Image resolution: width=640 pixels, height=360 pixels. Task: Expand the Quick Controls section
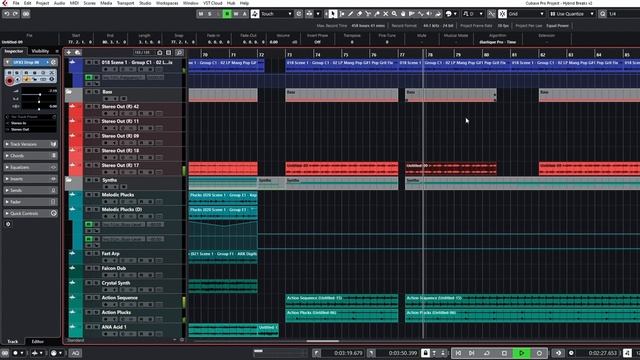tap(31, 213)
